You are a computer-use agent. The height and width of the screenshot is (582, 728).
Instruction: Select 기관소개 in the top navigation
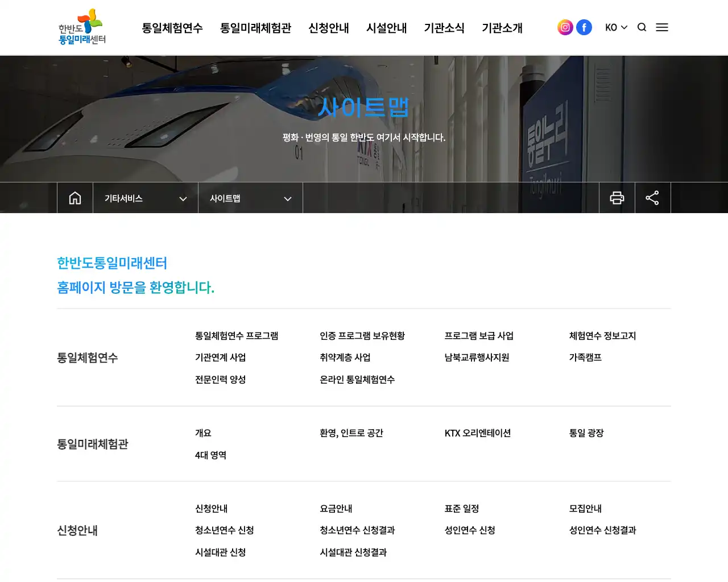tap(502, 28)
